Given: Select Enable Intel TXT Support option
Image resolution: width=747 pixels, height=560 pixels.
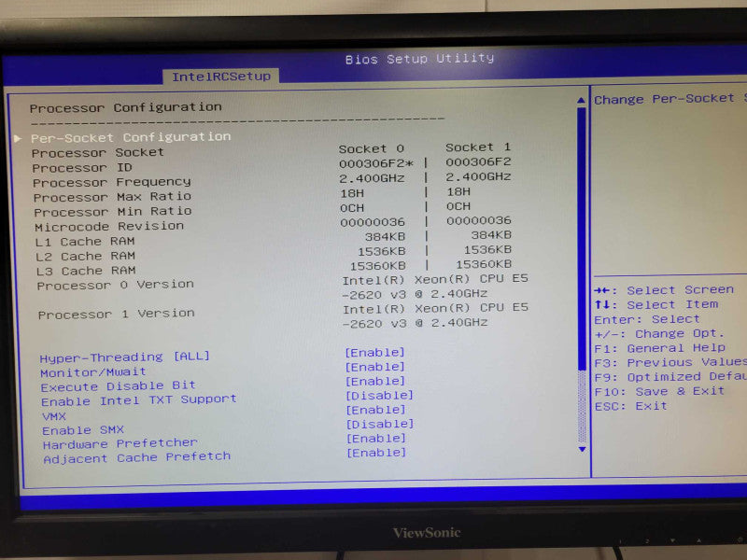Looking at the screenshot, I should [138, 400].
